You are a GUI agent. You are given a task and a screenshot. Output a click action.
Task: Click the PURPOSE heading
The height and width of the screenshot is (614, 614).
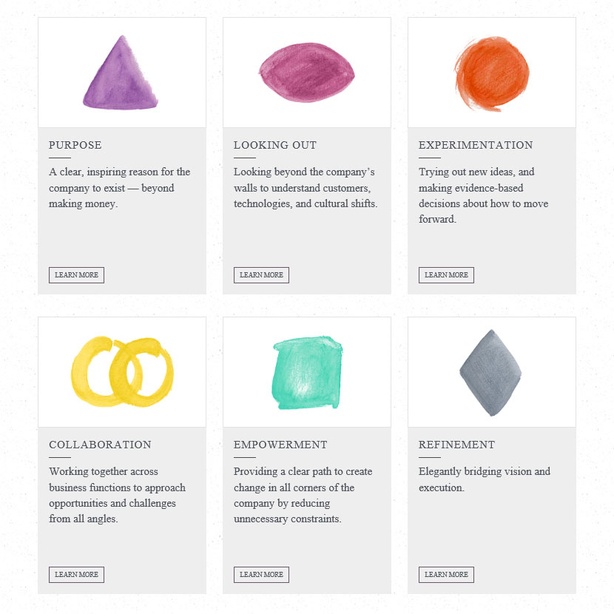[75, 145]
